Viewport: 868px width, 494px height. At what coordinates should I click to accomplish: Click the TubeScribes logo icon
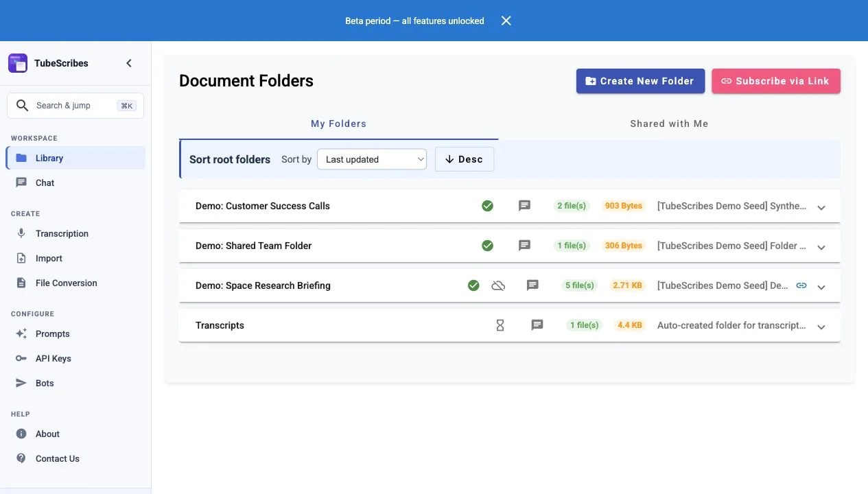tap(18, 63)
